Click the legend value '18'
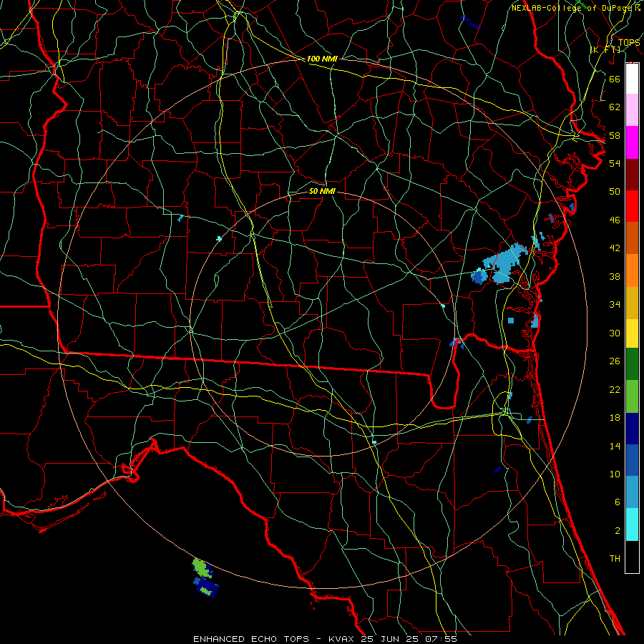 [x=615, y=418]
